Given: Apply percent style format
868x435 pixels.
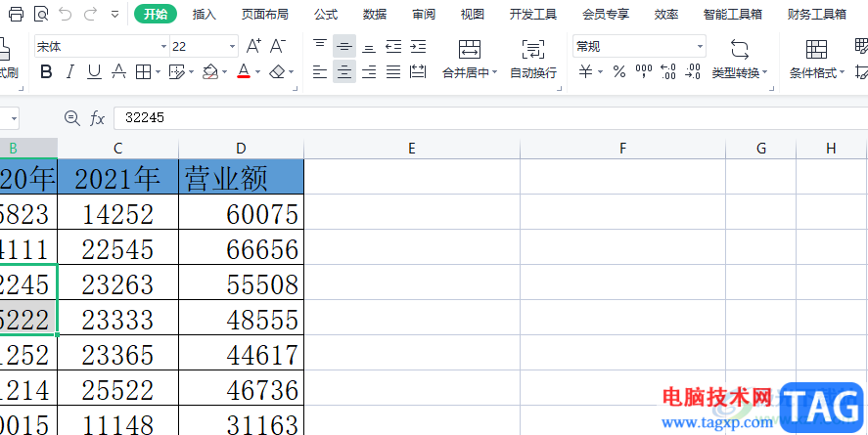Looking at the screenshot, I should (x=618, y=72).
